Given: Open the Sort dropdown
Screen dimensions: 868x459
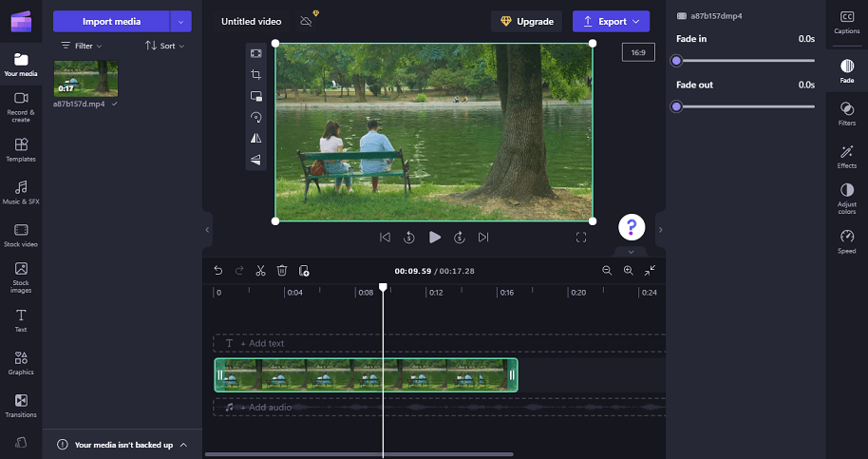Looking at the screenshot, I should coord(164,46).
